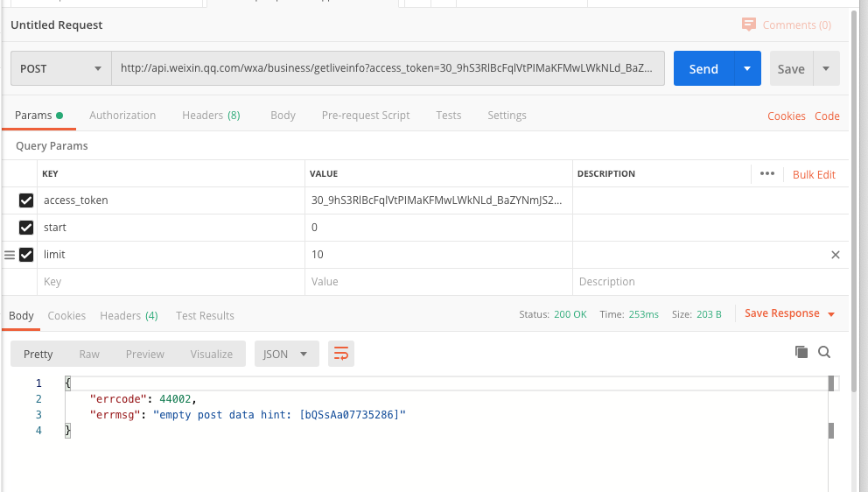Grab the drag handle on limit row
868x492 pixels.
(10, 255)
